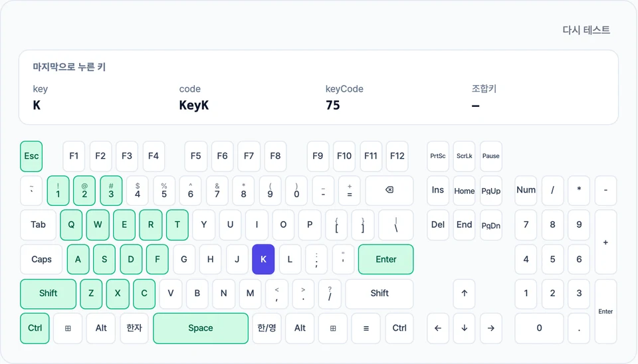Click the right Alt key
The height and width of the screenshot is (364, 638).
pos(300,328)
